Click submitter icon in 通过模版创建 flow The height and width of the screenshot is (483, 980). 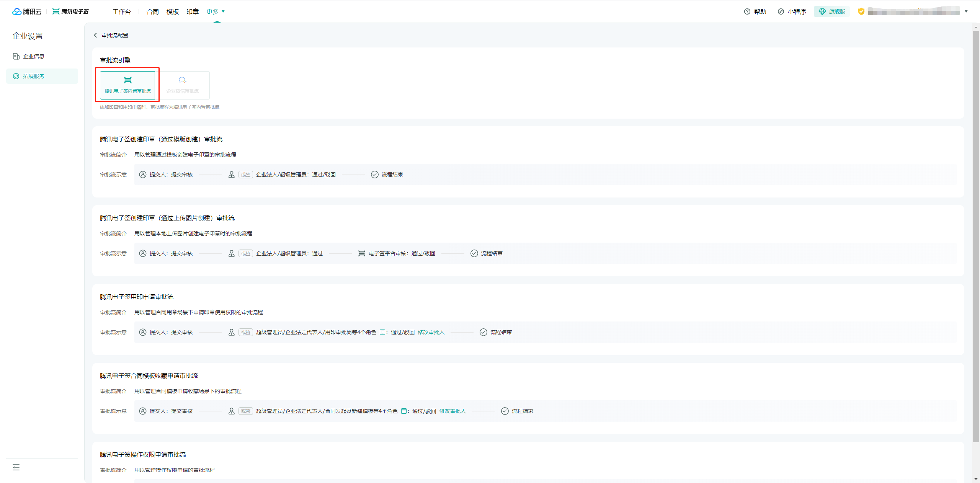(x=143, y=175)
